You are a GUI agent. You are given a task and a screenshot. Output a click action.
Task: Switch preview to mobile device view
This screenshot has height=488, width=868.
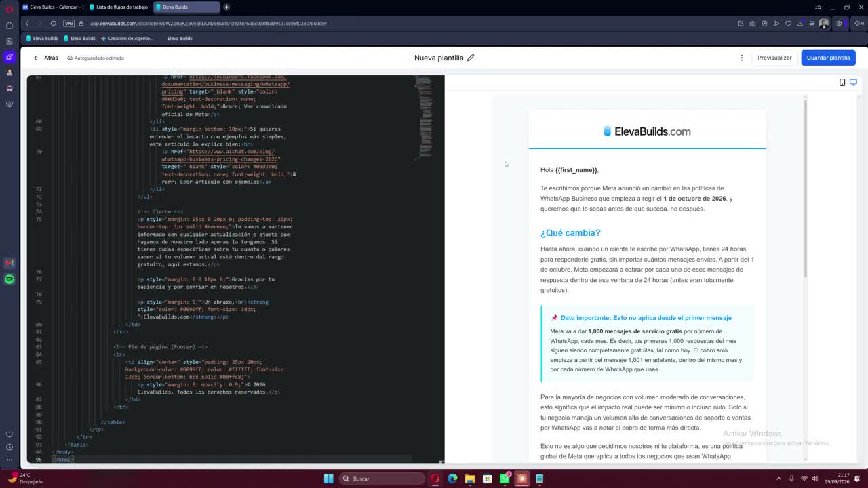click(842, 82)
